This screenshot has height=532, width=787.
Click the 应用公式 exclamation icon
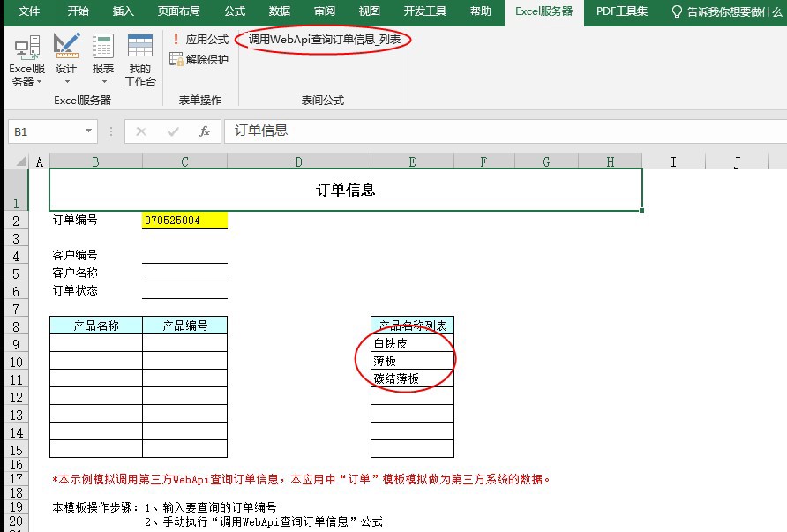tap(176, 40)
